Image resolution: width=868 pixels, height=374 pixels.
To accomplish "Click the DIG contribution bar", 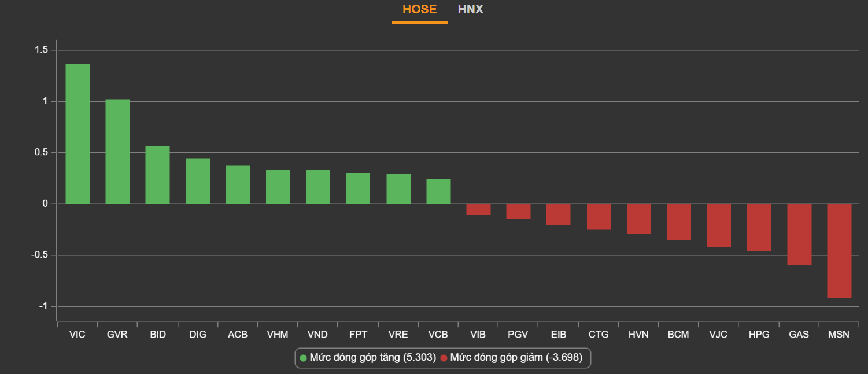I will 198,181.
